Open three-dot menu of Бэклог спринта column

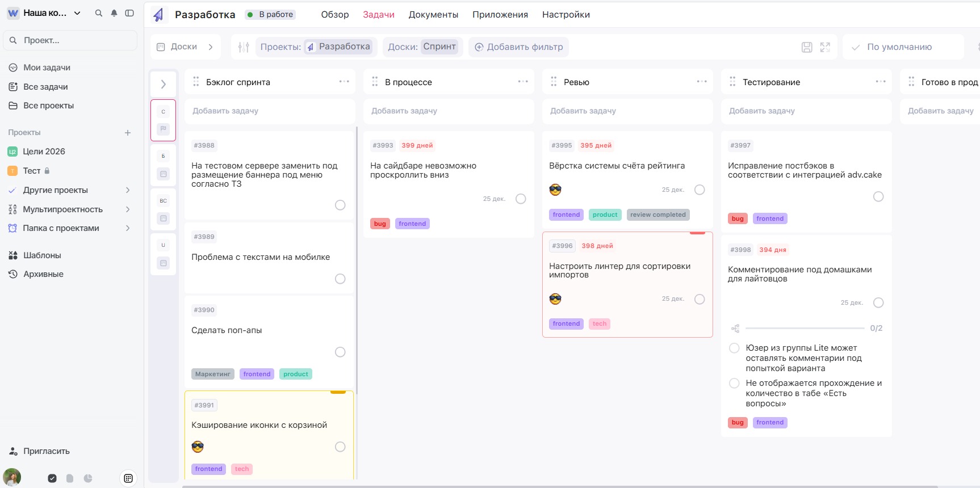pyautogui.click(x=344, y=82)
